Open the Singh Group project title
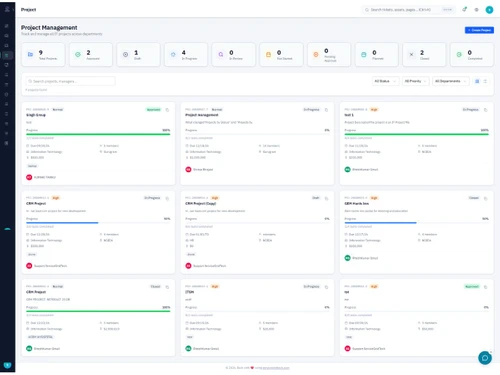The width and height of the screenshot is (500, 375). (x=36, y=115)
